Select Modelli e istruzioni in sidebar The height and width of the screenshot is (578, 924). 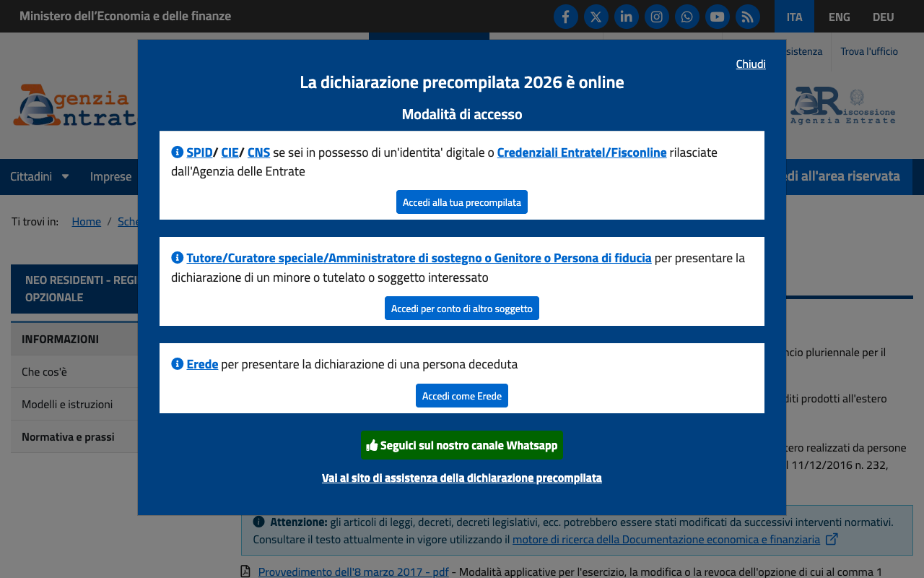[74, 404]
